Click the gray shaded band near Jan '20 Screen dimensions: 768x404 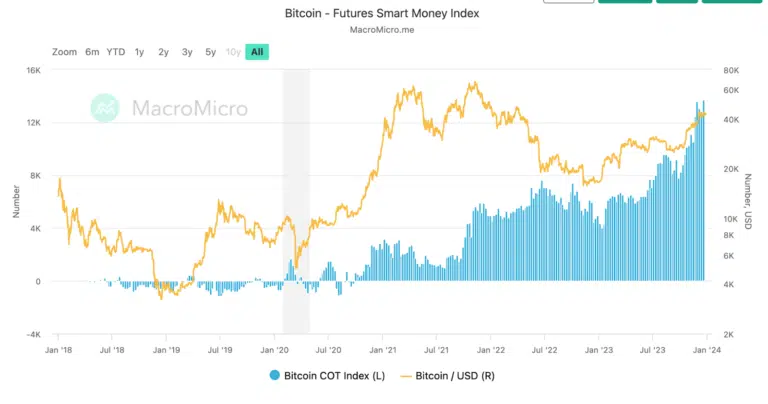[296, 200]
